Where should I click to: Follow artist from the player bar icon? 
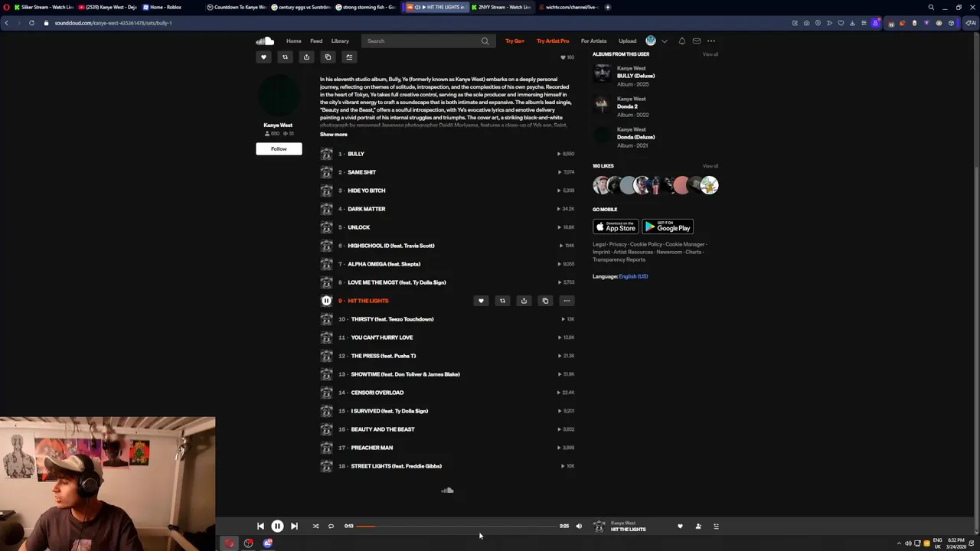pos(698,527)
